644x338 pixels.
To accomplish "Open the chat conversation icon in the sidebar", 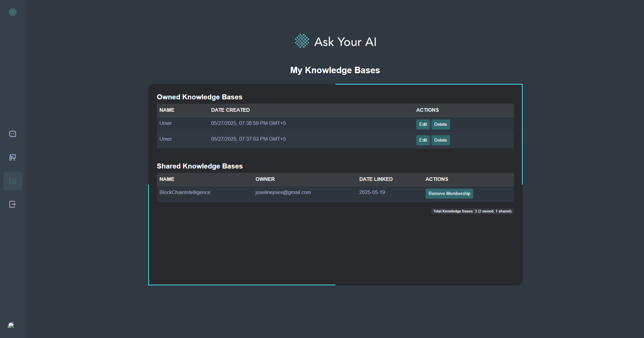I will pyautogui.click(x=12, y=133).
